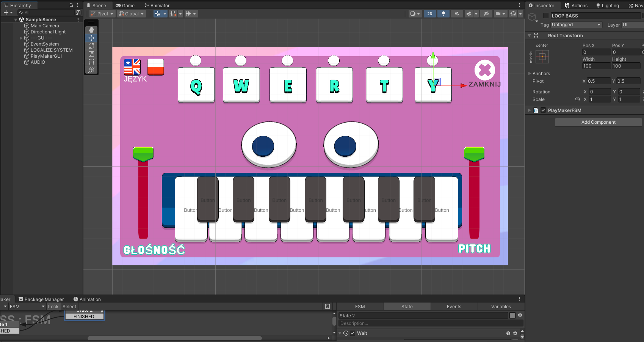Expand the ---GUI--- hierarchy item
This screenshot has width=644, height=342.
(21, 38)
